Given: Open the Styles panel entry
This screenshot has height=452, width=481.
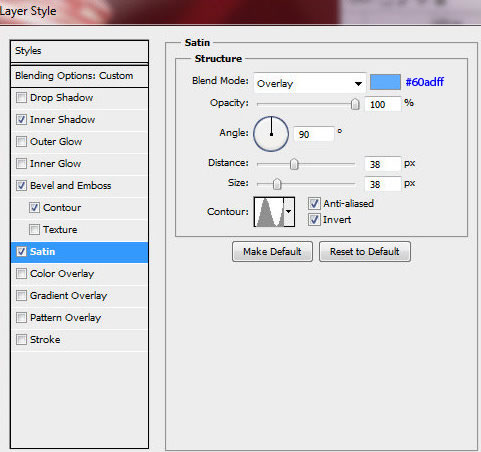Looking at the screenshot, I should (x=79, y=51).
